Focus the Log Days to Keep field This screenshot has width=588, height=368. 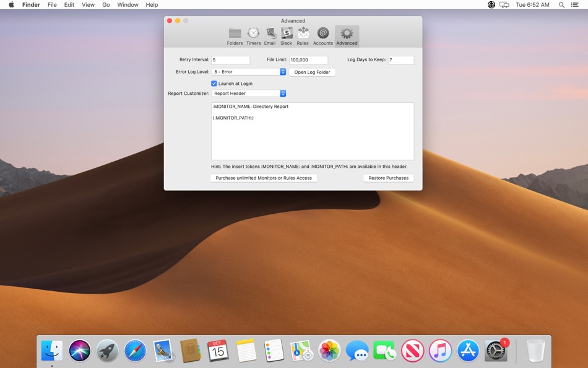click(401, 60)
